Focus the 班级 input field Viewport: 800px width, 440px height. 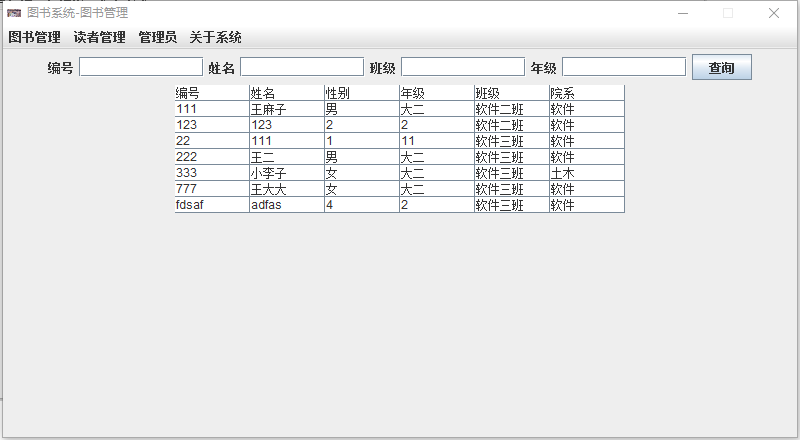(463, 67)
